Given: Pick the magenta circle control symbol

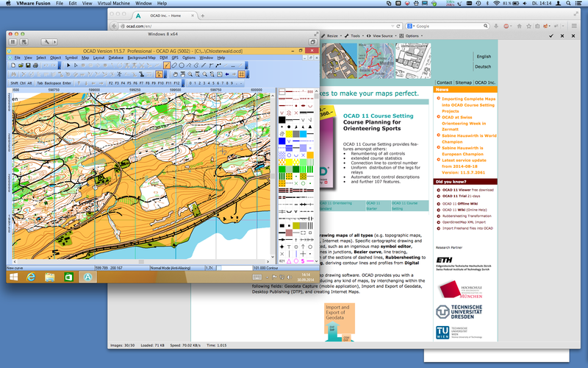Looking at the screenshot, I should click(296, 261).
